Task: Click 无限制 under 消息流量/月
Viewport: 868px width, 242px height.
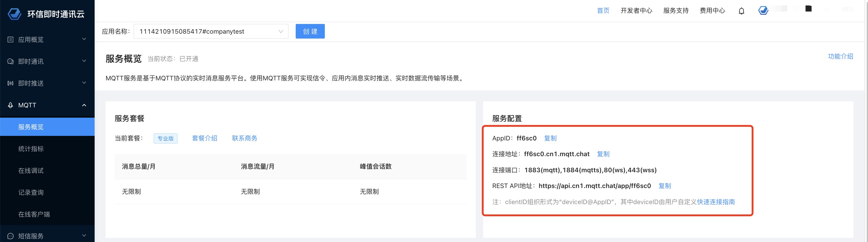Action: 250,191
